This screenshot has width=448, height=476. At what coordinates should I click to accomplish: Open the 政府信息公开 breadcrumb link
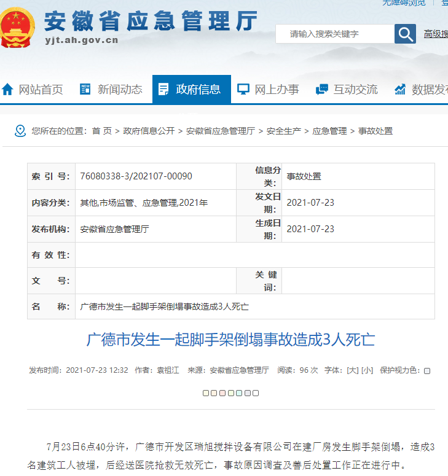tap(149, 131)
